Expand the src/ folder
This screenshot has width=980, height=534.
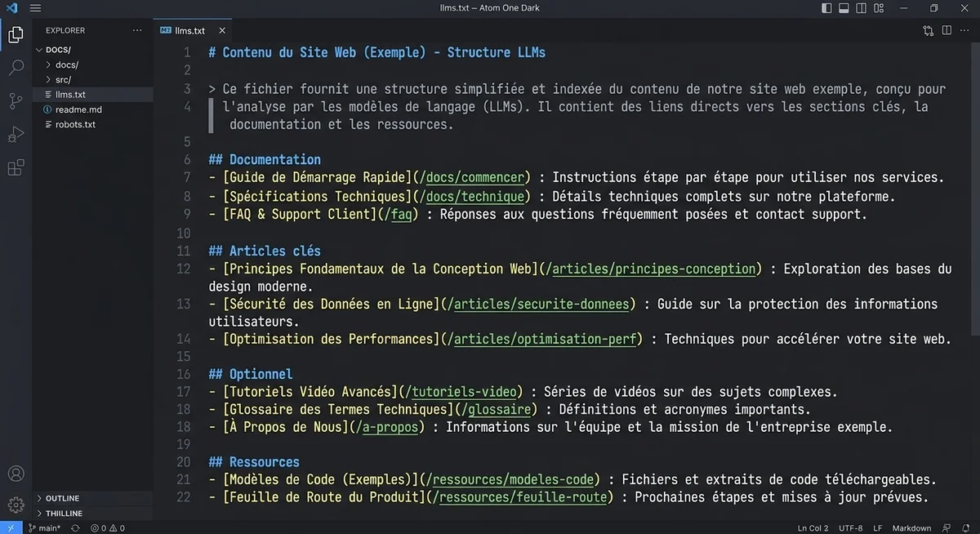[92, 79]
